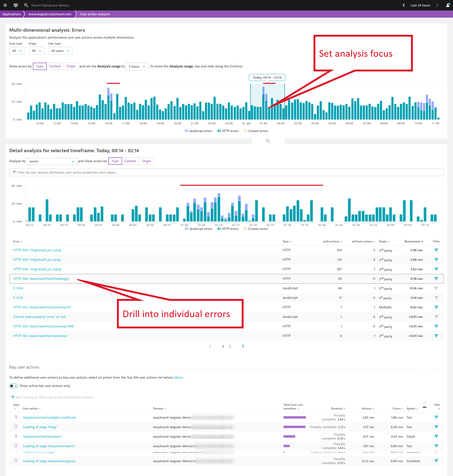Click filter icon for 'Cannot read property' row
Viewport: 453px width, 476px height.
pos(436,317)
